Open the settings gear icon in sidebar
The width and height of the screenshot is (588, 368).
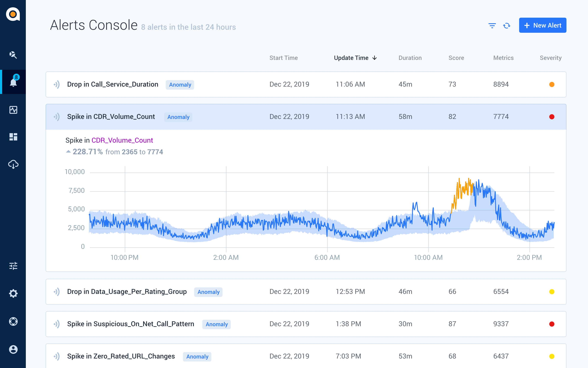[13, 293]
